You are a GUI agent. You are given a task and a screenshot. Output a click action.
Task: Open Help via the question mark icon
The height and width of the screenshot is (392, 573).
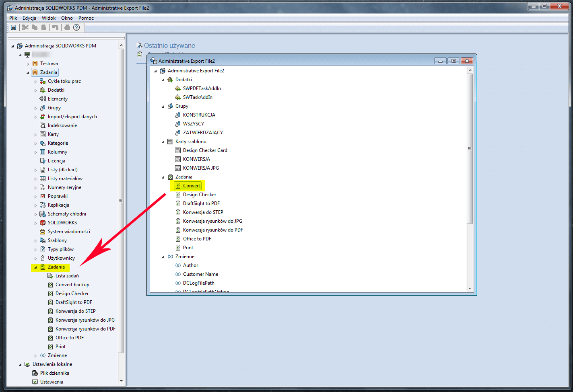[x=76, y=27]
